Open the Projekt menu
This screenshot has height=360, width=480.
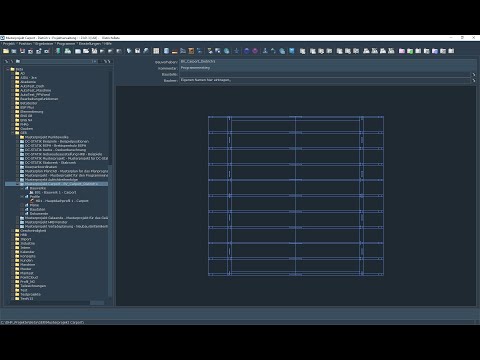pos(9,44)
